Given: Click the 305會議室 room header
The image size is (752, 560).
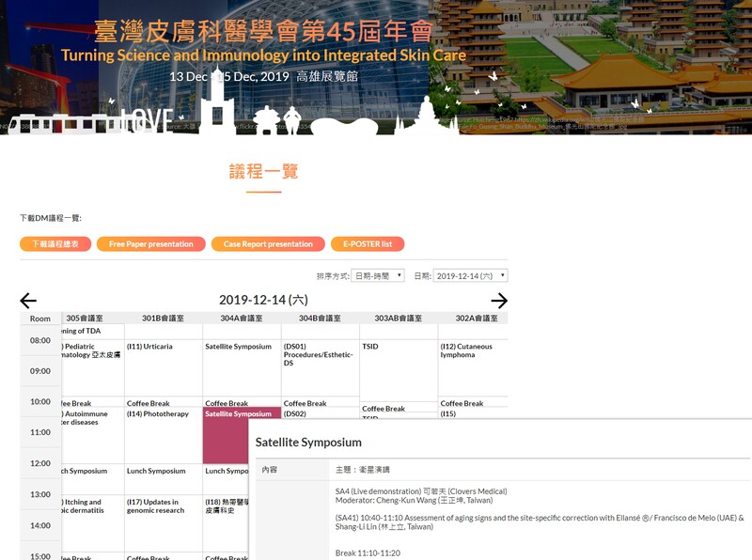Looking at the screenshot, I should tap(85, 319).
